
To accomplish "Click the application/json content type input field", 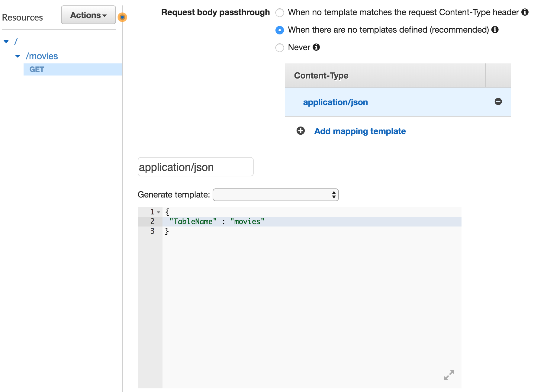I will [195, 166].
